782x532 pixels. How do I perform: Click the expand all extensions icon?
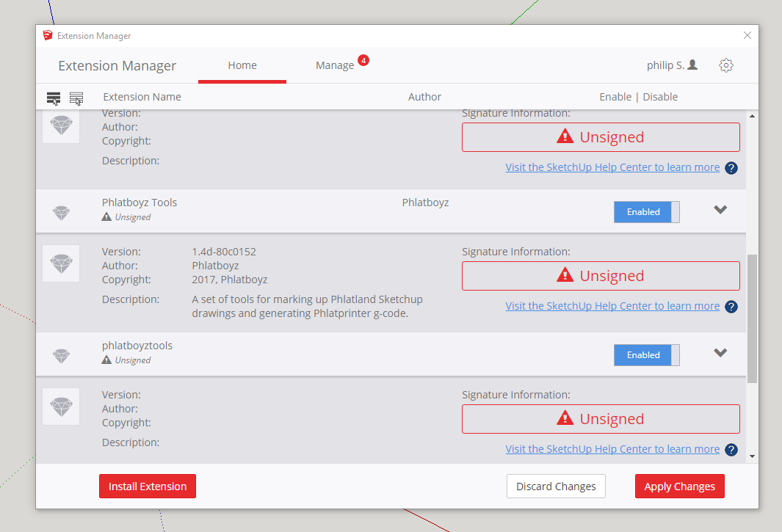(x=54, y=98)
